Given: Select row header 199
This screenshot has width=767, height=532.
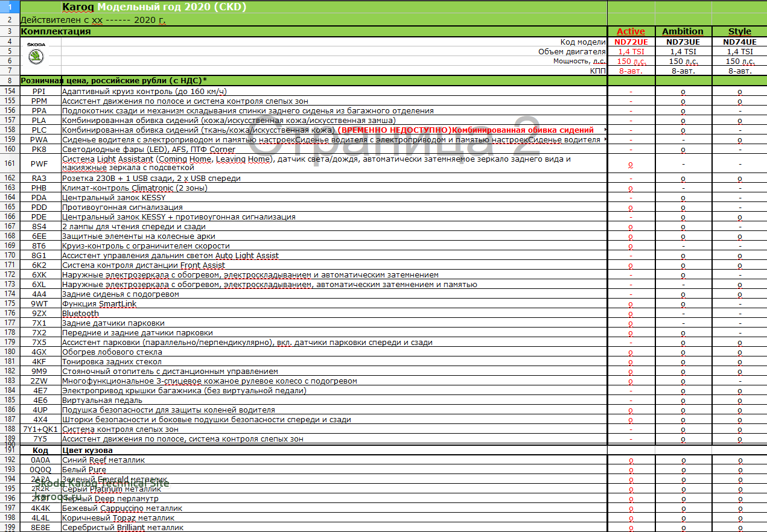Looking at the screenshot, I should (10, 527).
